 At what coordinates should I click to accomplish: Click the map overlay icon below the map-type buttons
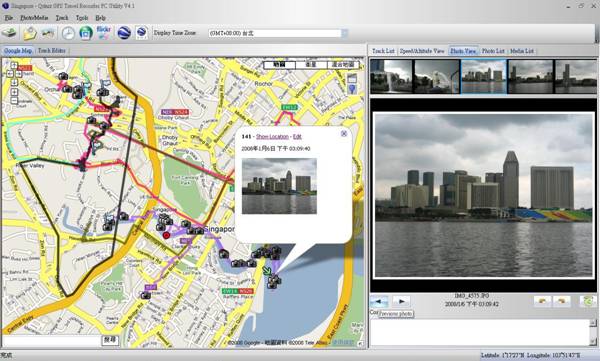[x=352, y=78]
